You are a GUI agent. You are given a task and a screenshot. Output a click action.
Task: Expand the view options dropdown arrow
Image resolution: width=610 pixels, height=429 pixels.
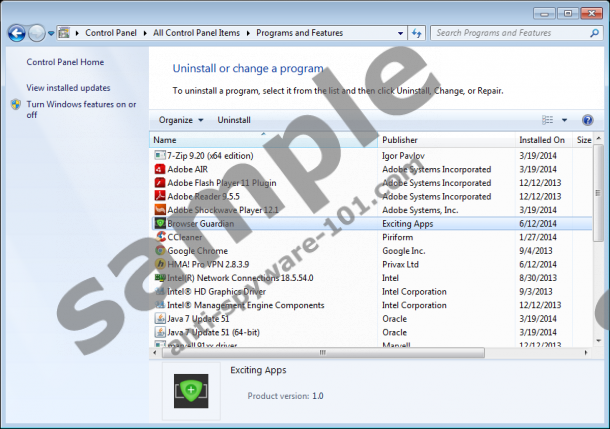click(564, 120)
